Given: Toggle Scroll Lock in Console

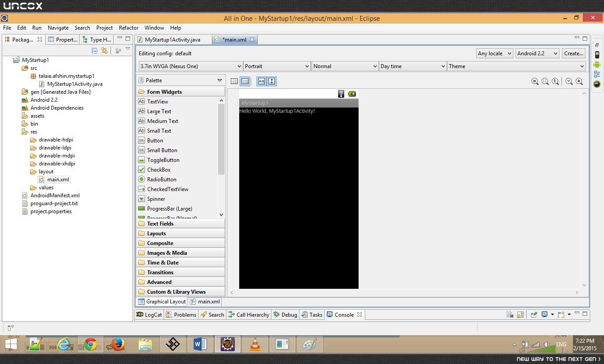Looking at the screenshot, I should pyautogui.click(x=520, y=314).
